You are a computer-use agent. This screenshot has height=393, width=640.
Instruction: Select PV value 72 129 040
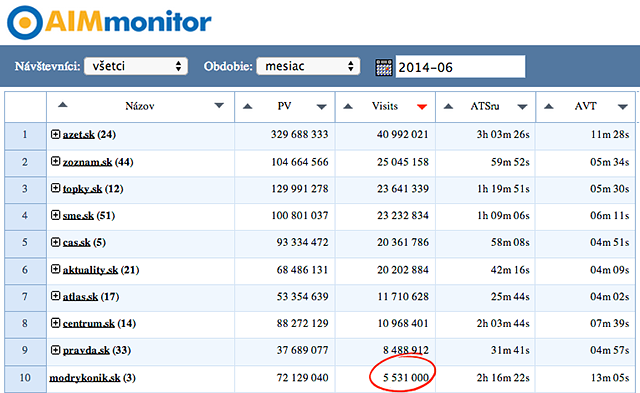(x=302, y=378)
